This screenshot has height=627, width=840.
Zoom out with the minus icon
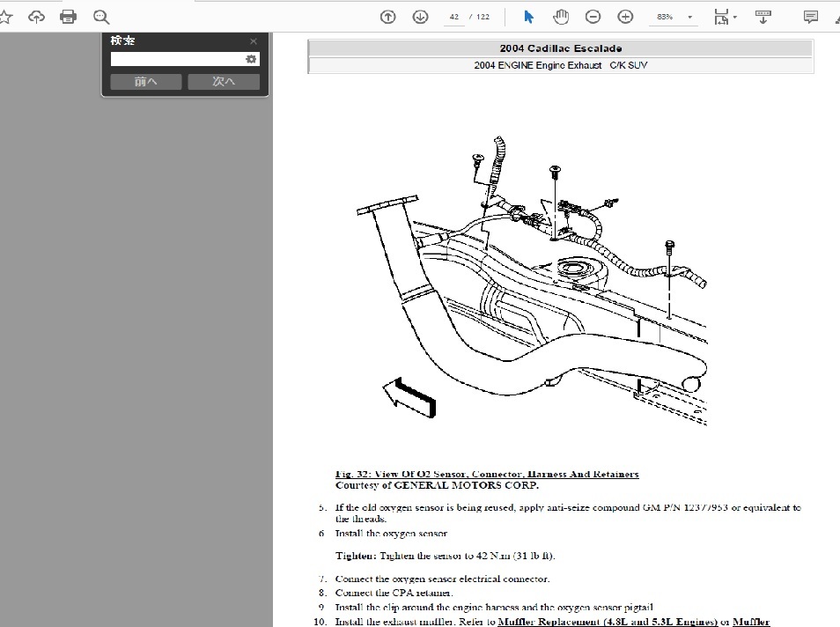593,17
